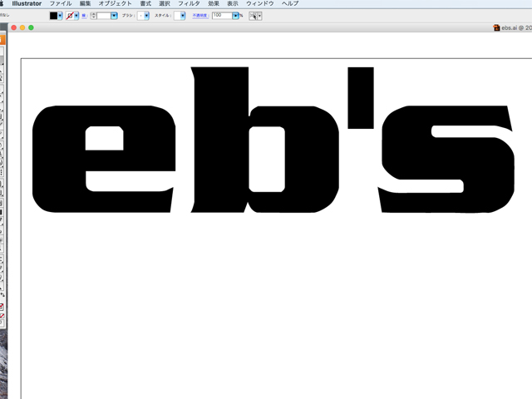This screenshot has width=532, height=399.
Task: Click the opacity value field showing 100
Action: 220,15
